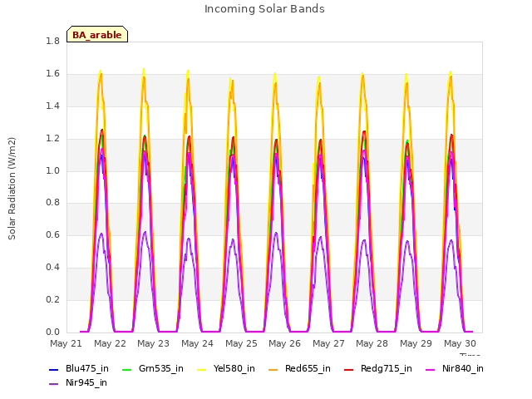Click the Incoming Solar Bands chart title
The width and height of the screenshot is (532, 399).
(264, 9)
